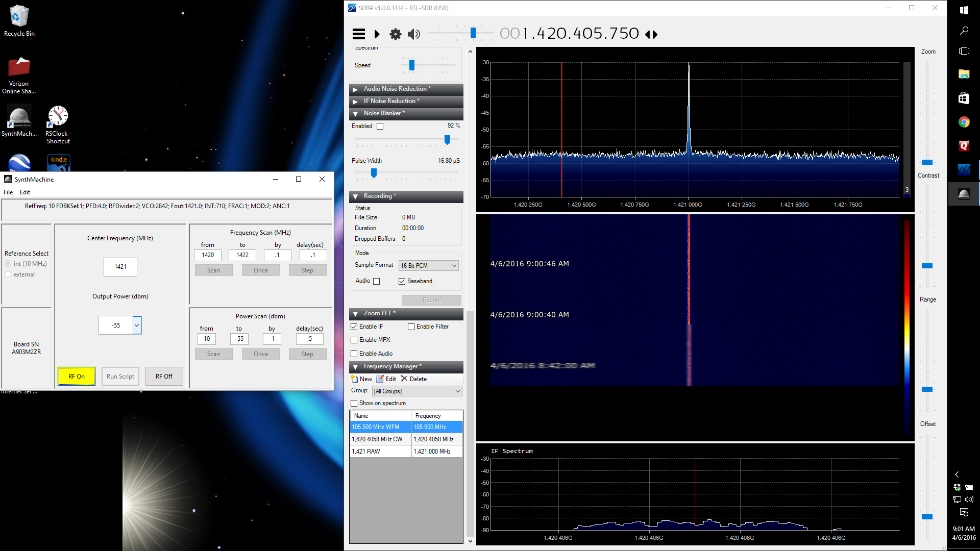
Task: Click New icon in Frequency Manager
Action: tap(354, 379)
